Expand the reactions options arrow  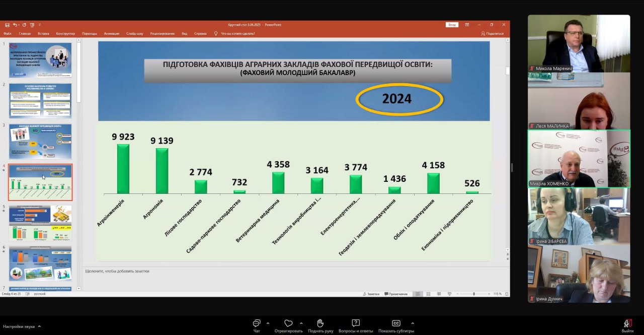point(301,323)
